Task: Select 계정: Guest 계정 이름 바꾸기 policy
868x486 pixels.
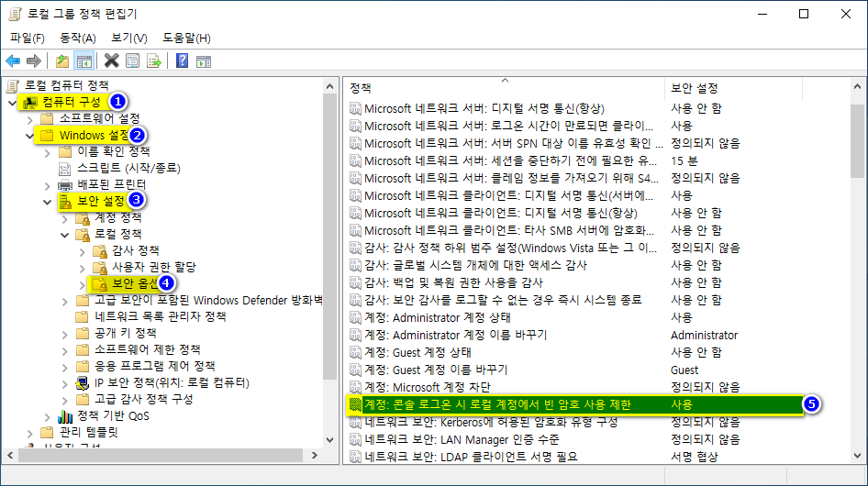Action: (436, 370)
